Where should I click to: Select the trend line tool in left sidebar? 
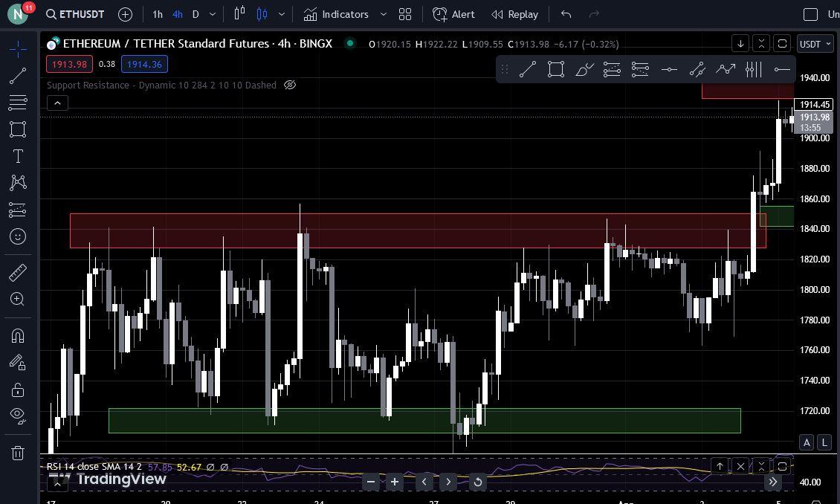tap(18, 76)
